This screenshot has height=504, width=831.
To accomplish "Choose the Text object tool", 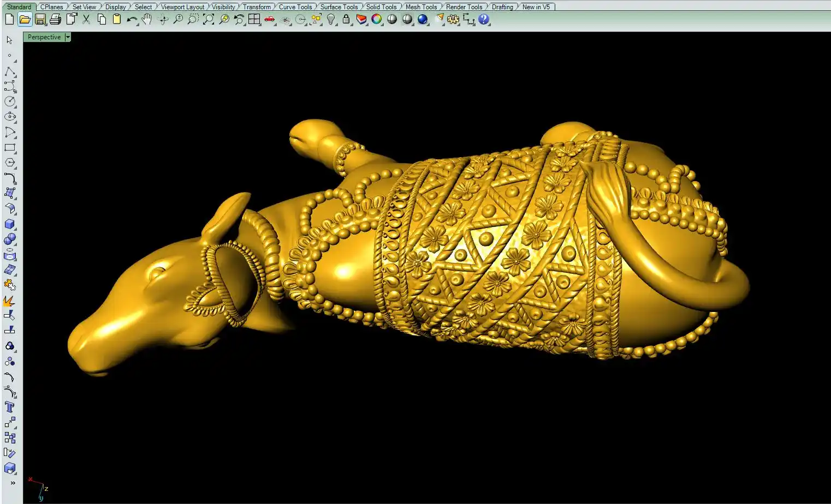I will pos(10,407).
